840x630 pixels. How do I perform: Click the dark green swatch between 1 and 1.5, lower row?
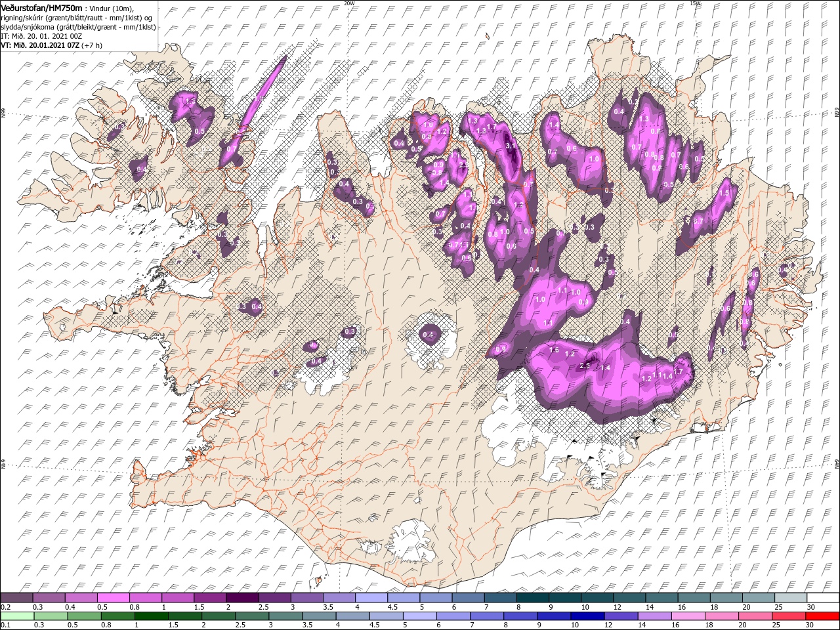[152, 616]
